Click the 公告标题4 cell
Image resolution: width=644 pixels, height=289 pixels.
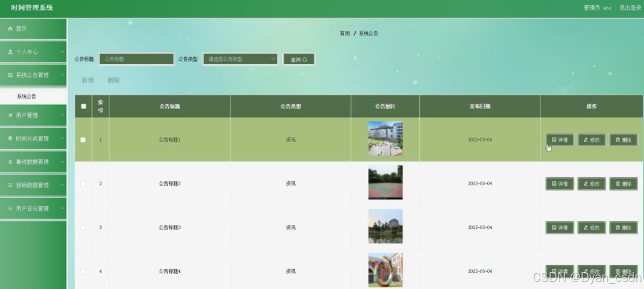pos(169,272)
